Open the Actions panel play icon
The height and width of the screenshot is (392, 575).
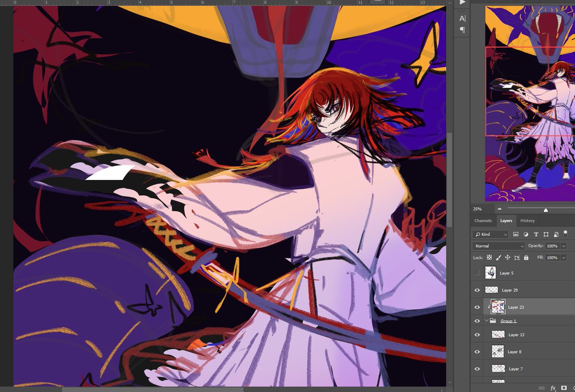tap(462, 2)
